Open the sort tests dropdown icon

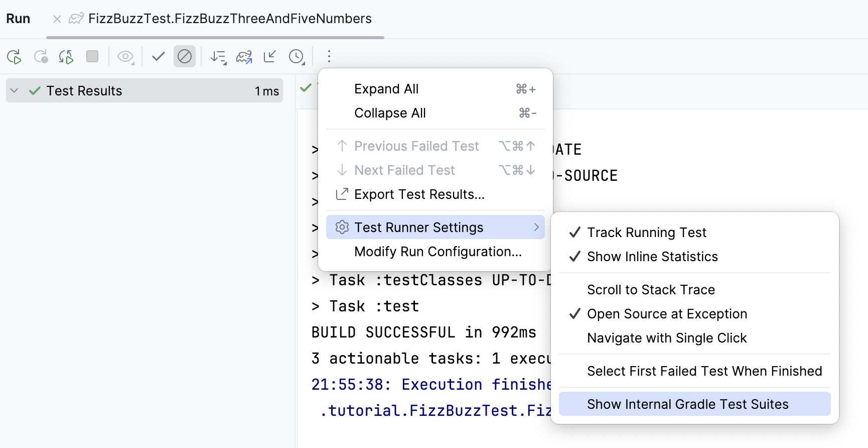pos(218,57)
